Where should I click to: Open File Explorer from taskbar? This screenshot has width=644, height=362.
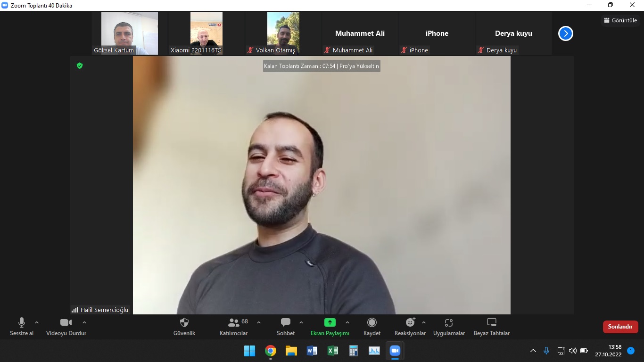(x=291, y=351)
